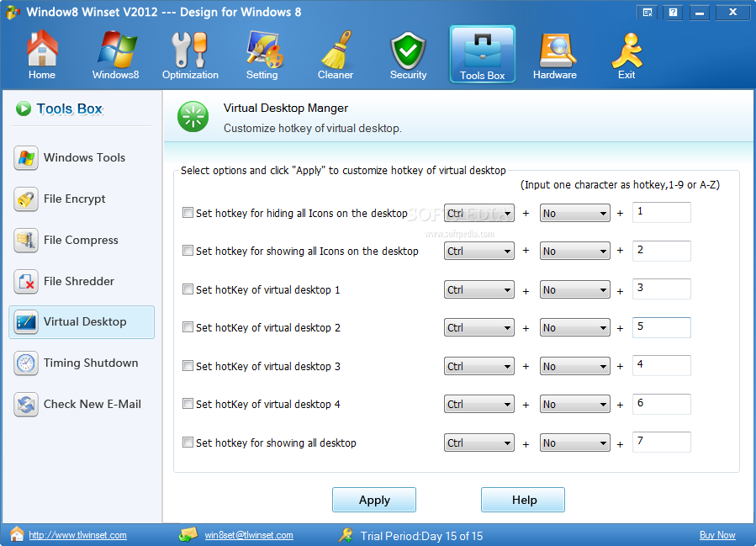Open No dropdown for virtual desktop 2
Screen dimensions: 756x546
point(574,327)
